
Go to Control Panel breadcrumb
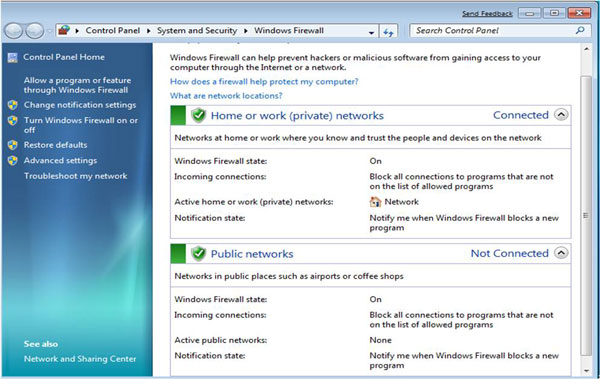[x=112, y=31]
